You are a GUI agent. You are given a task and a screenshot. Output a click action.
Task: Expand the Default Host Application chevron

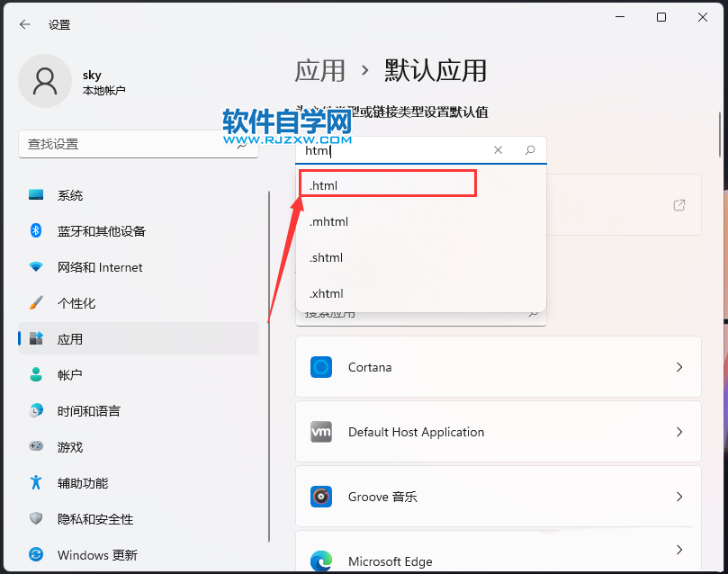(x=679, y=432)
